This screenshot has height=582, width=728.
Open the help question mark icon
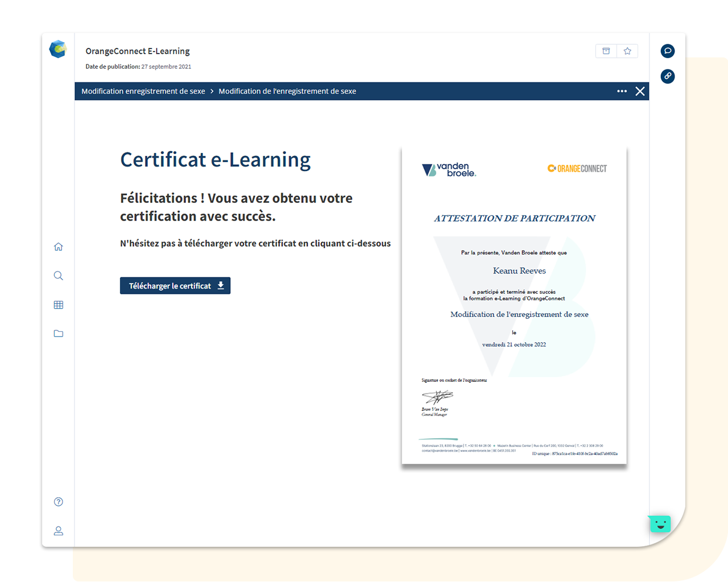[x=58, y=502]
